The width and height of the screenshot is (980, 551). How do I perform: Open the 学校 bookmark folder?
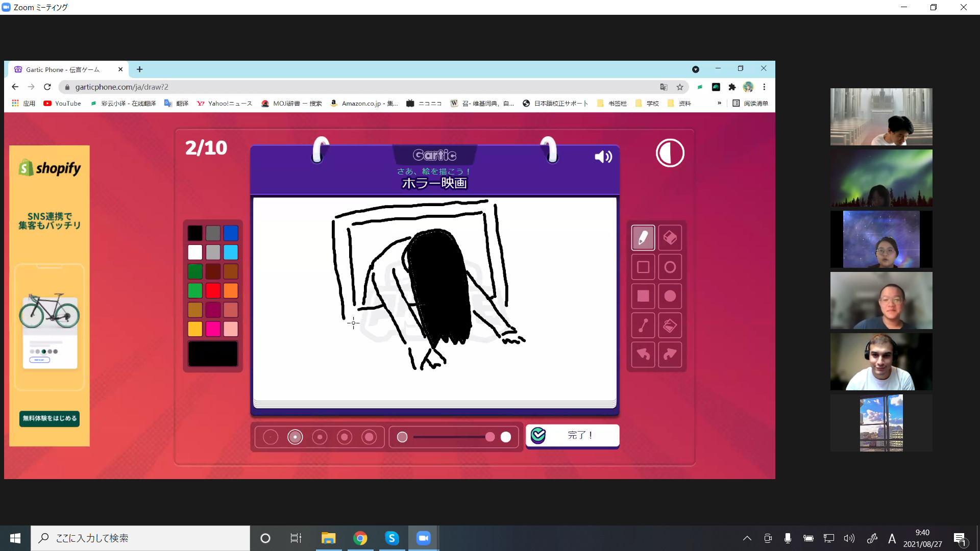click(x=647, y=103)
